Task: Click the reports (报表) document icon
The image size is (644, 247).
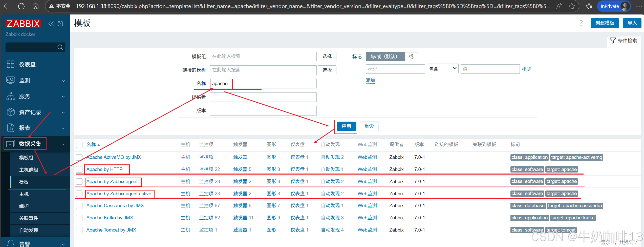Action: coord(11,128)
